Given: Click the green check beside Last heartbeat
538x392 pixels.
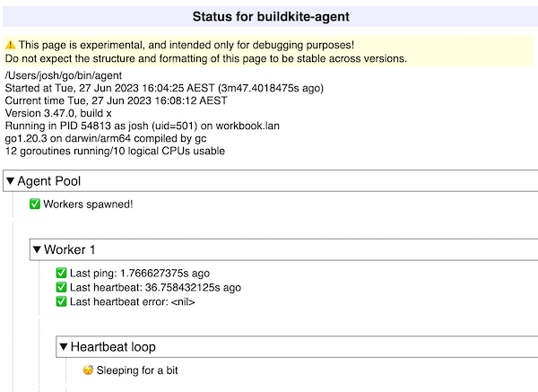Looking at the screenshot, I should pyautogui.click(x=61, y=287).
